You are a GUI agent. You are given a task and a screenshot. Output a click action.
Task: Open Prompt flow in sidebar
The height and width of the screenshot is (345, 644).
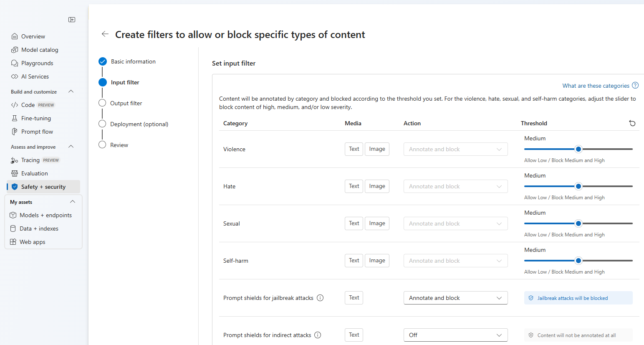(37, 132)
